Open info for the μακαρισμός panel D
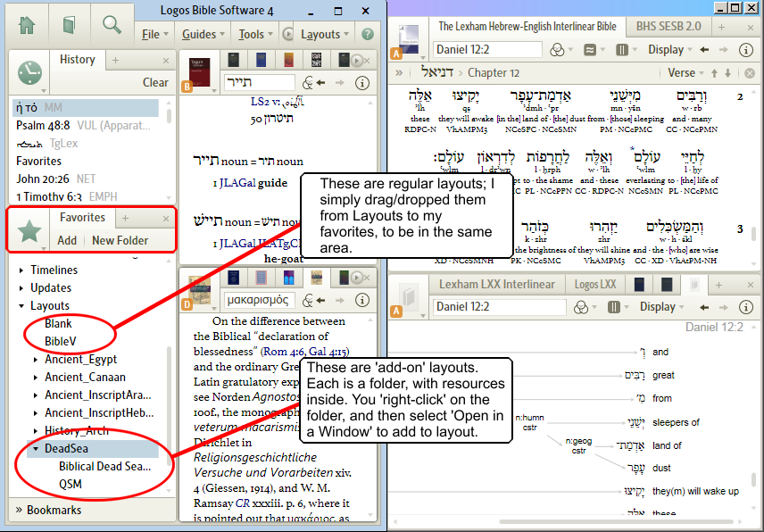764x532 pixels. point(362,300)
